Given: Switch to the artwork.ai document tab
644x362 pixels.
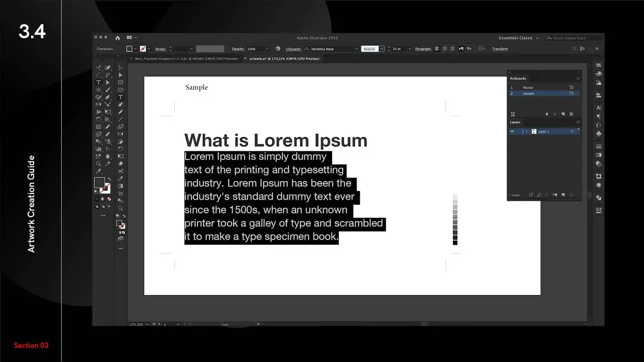Looking at the screenshot, I should [284, 59].
